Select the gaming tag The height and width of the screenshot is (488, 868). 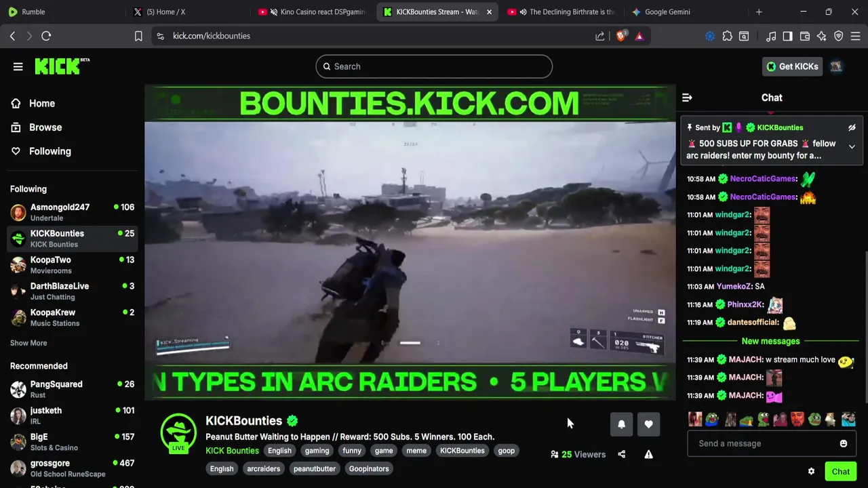pyautogui.click(x=317, y=451)
